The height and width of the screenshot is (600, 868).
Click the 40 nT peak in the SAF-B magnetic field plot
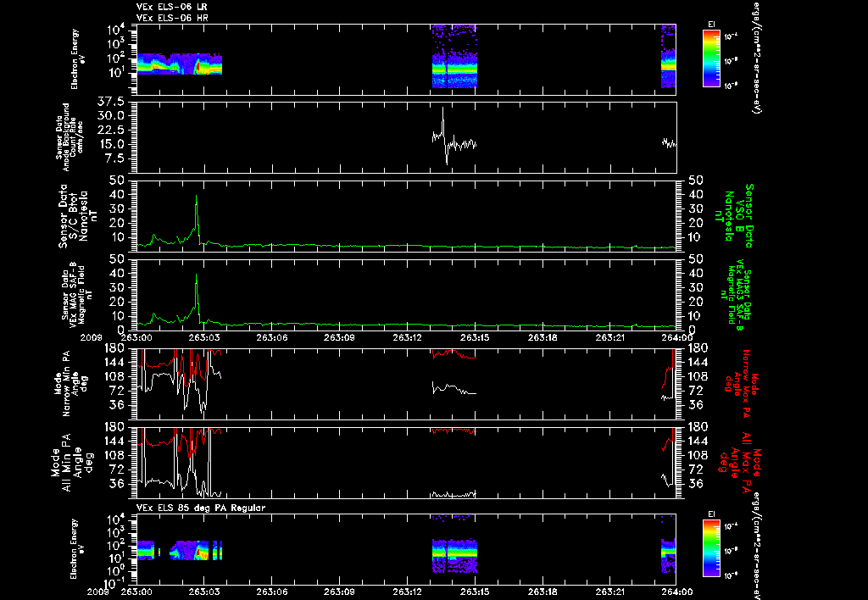point(196,277)
